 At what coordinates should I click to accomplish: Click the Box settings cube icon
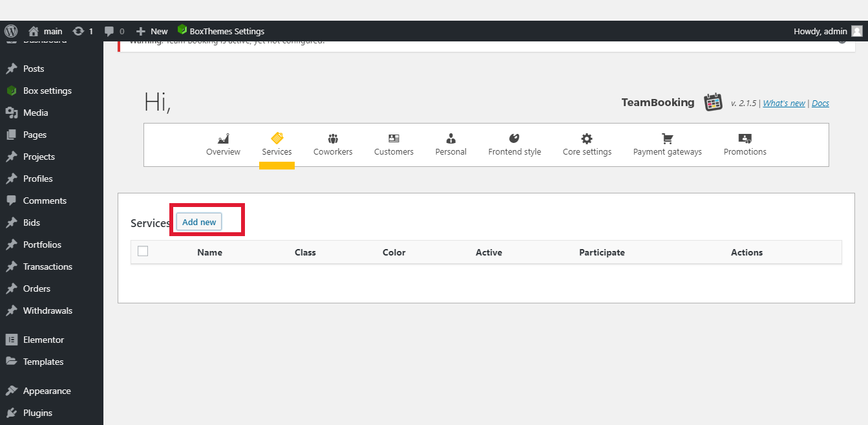click(x=11, y=91)
